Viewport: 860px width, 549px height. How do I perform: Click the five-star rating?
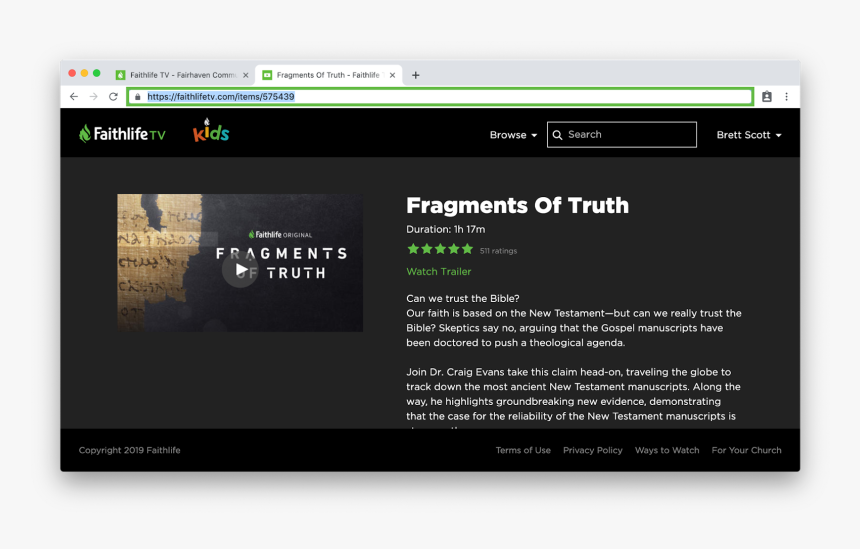pos(440,249)
